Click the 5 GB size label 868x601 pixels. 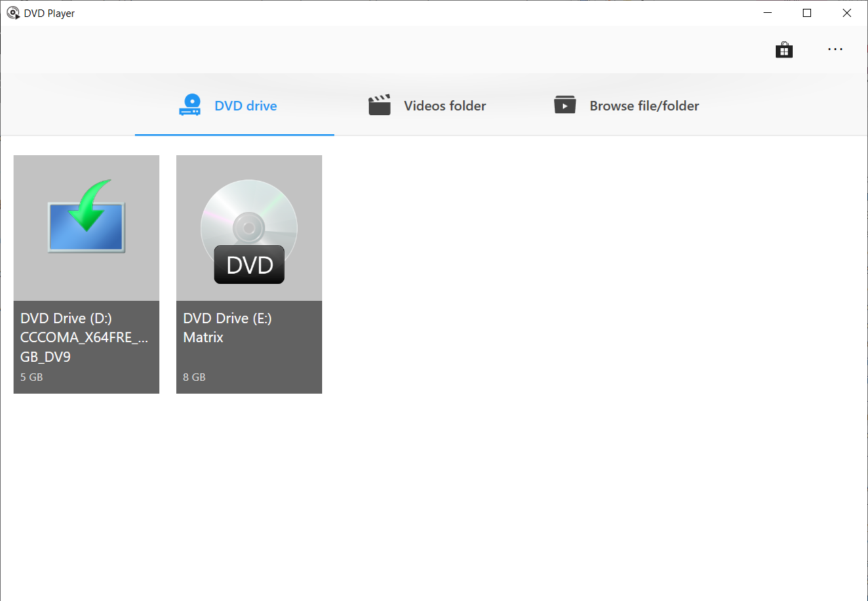31,377
